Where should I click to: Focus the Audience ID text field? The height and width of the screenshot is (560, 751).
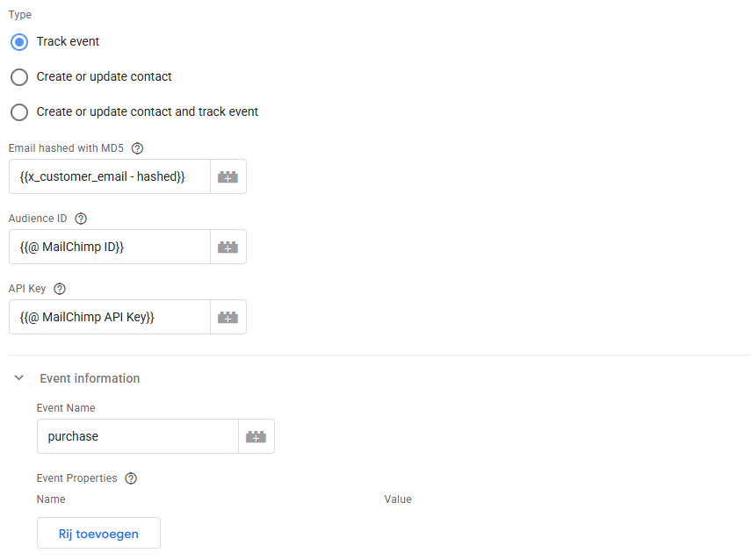point(110,247)
